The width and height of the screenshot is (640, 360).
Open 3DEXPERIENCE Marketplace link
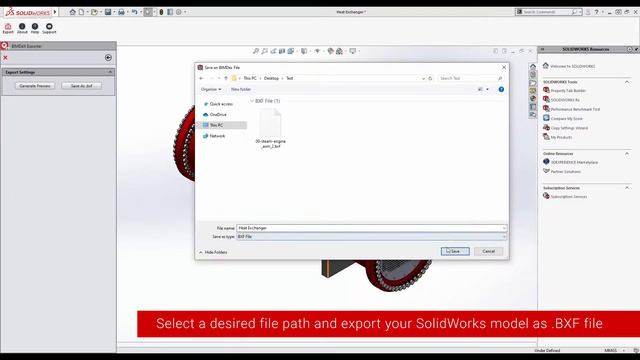[x=574, y=162]
